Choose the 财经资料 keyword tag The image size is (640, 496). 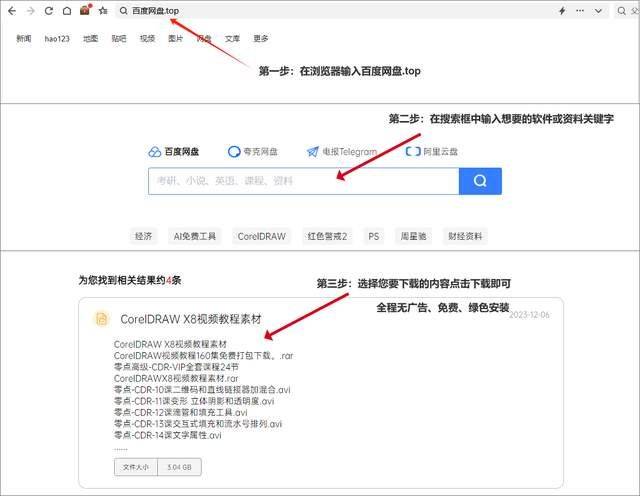pos(465,236)
